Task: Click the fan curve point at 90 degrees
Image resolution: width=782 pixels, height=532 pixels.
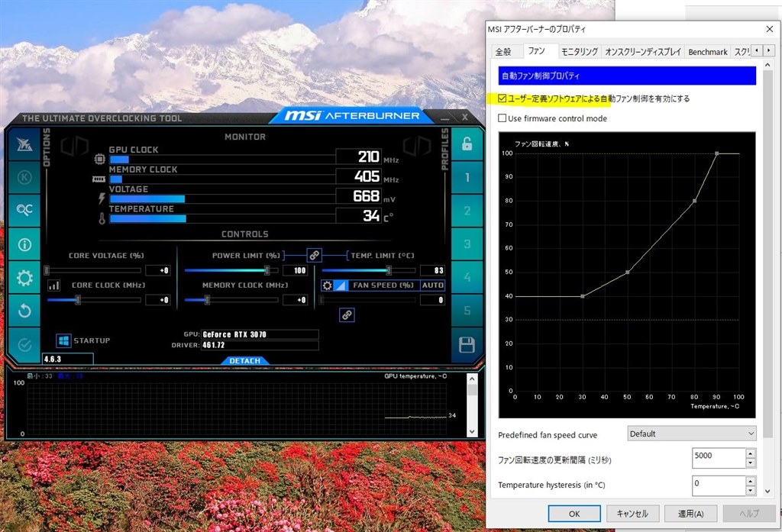Action: [x=717, y=153]
